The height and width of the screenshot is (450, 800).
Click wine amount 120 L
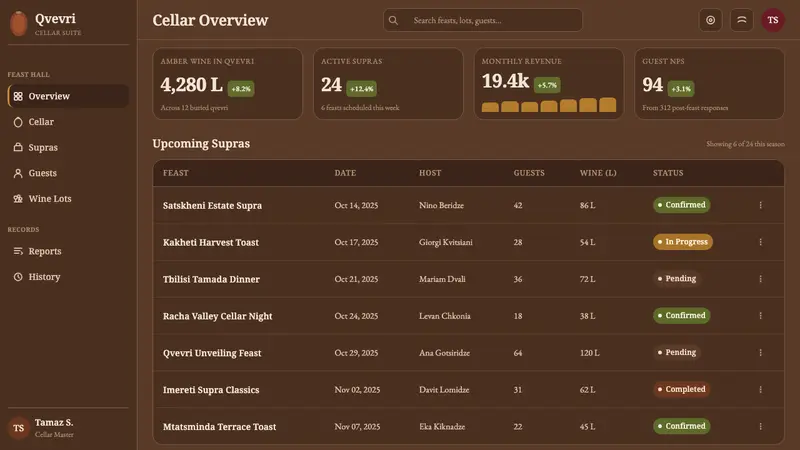[x=590, y=353]
